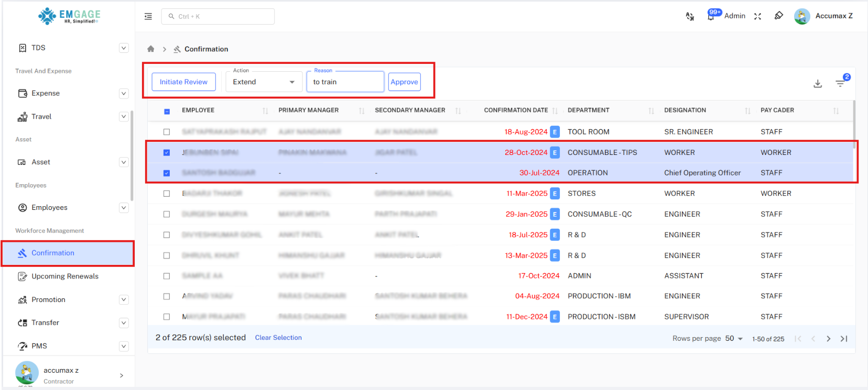Click the Clear Selection link
This screenshot has height=390, width=868.
pos(278,338)
